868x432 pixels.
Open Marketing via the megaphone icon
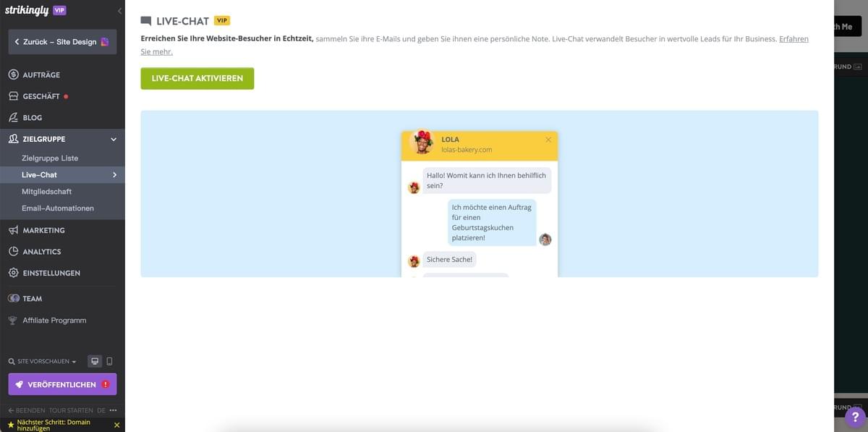12,230
